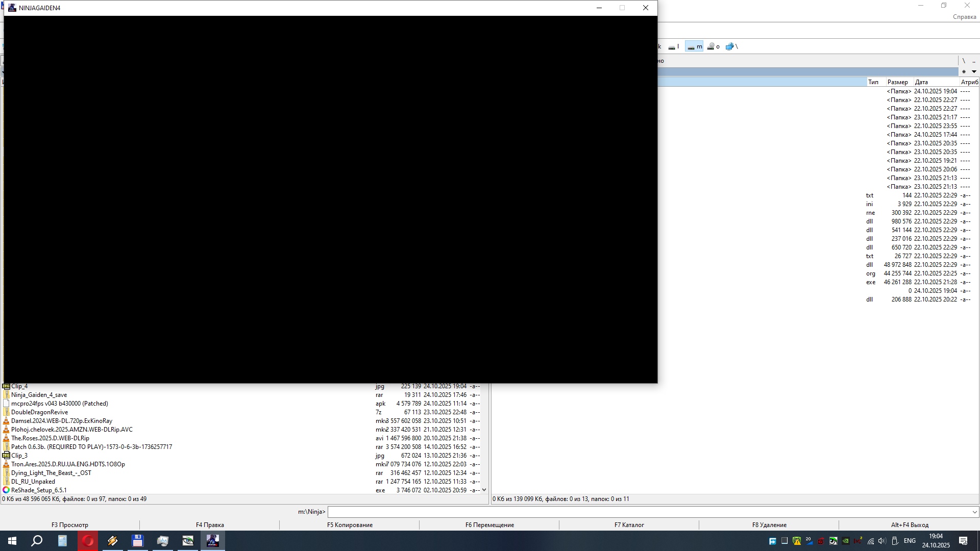Open Opera browser from the taskbar
This screenshot has height=551, width=980.
pyautogui.click(x=88, y=541)
